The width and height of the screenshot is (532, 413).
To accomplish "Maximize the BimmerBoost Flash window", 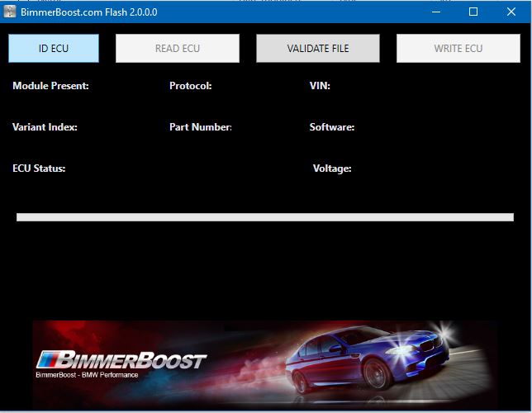I will pyautogui.click(x=473, y=12).
